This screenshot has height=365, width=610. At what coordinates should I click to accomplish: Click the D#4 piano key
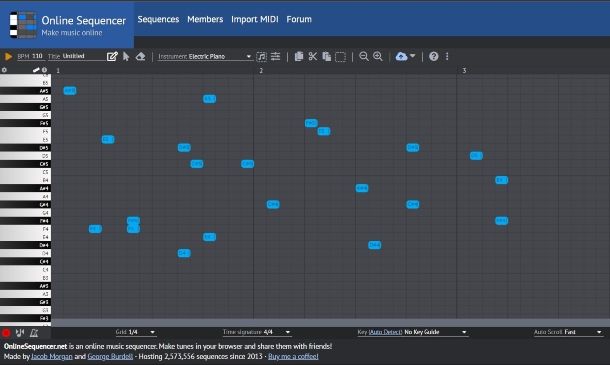coord(25,245)
